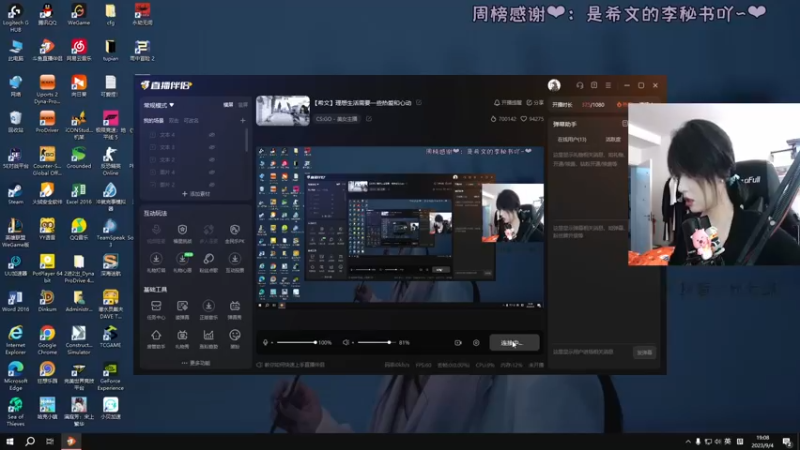Open the 礼物心愿 tool with green NEW badge

tap(182, 262)
